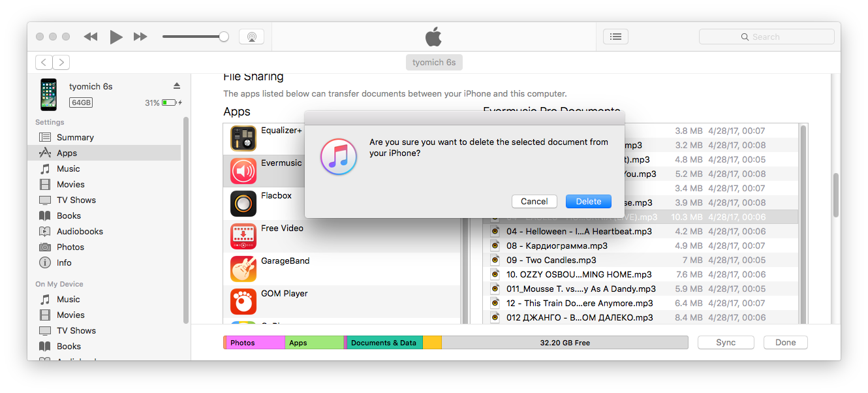Cancel the delete confirmation dialog
Image resolution: width=868 pixels, height=393 pixels.
534,201
